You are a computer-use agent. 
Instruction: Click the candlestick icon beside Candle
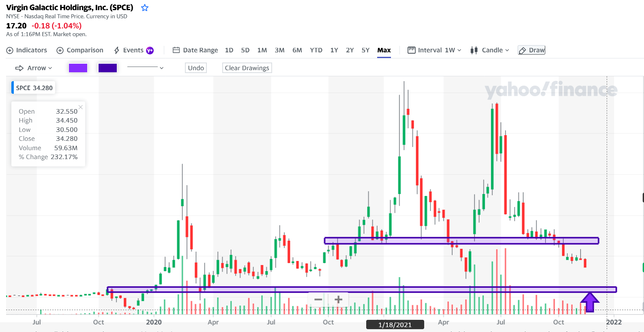coord(474,50)
